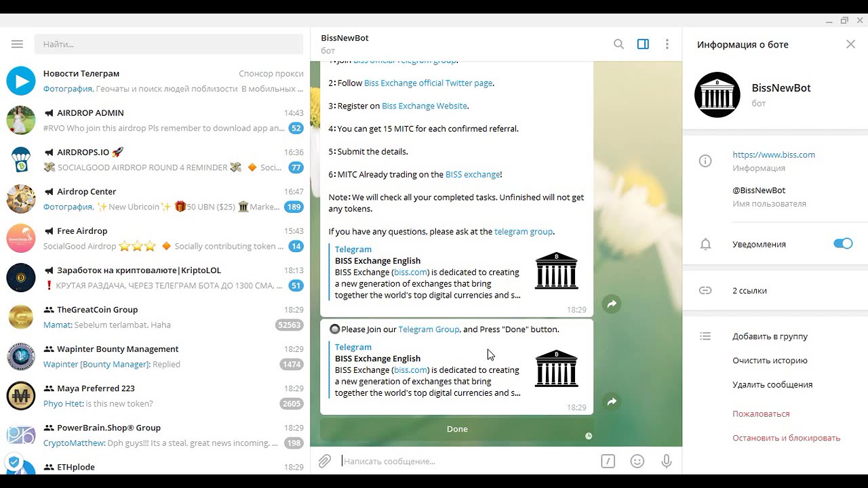Viewport: 868px width, 488px height.
Task: Open the hamburger main menu
Action: 17,44
